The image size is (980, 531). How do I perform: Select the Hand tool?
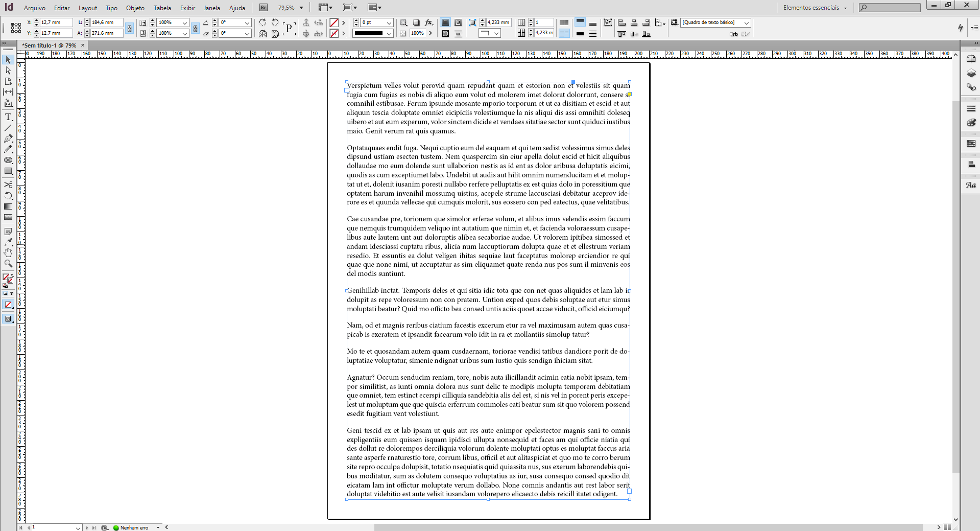8,253
